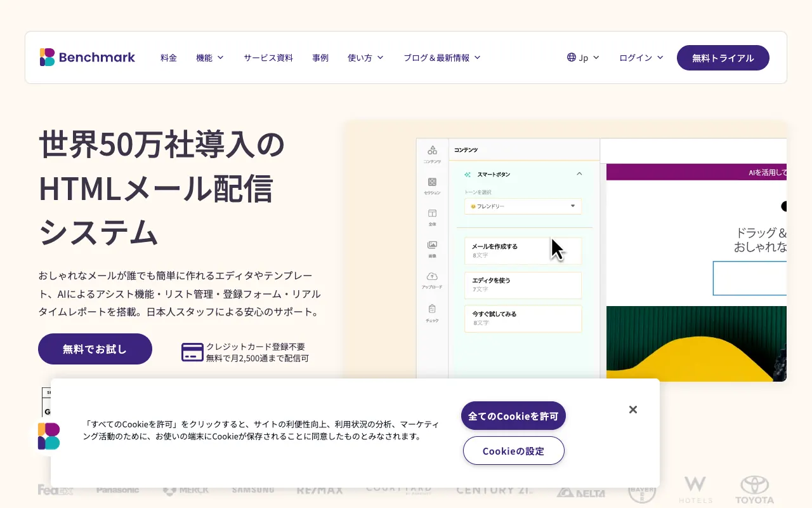Click the 世界50万社導入の headline line
812x508 pixels.
[162, 145]
